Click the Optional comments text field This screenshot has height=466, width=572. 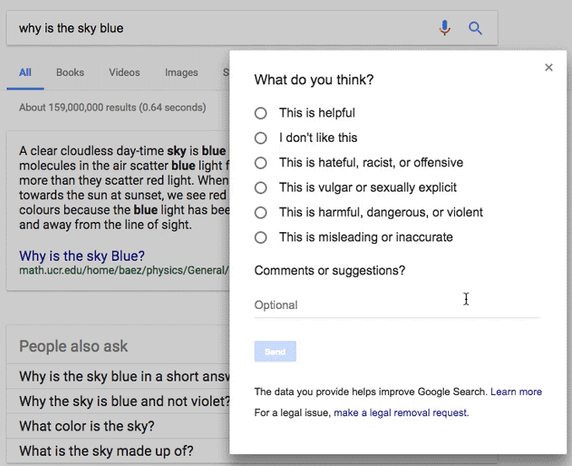coord(397,305)
